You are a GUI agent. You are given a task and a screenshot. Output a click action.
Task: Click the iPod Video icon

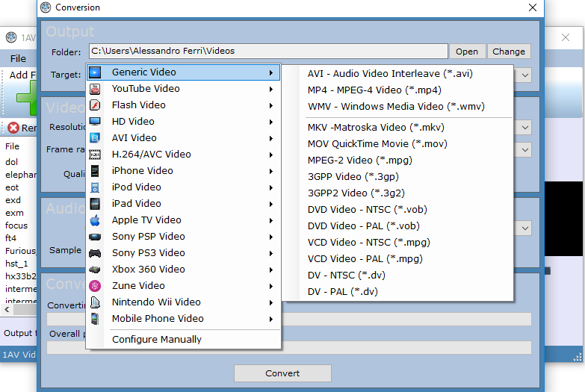coord(95,187)
